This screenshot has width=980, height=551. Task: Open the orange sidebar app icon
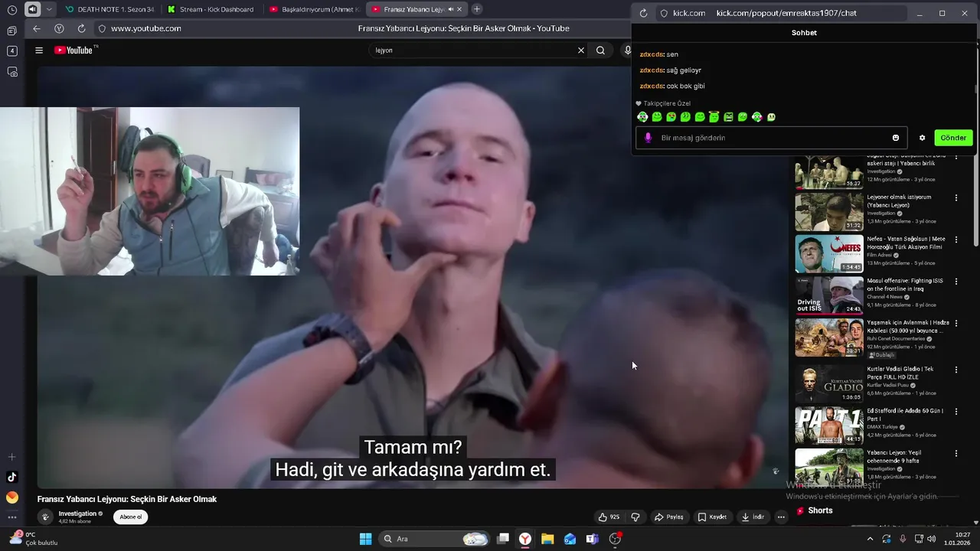[12, 497]
